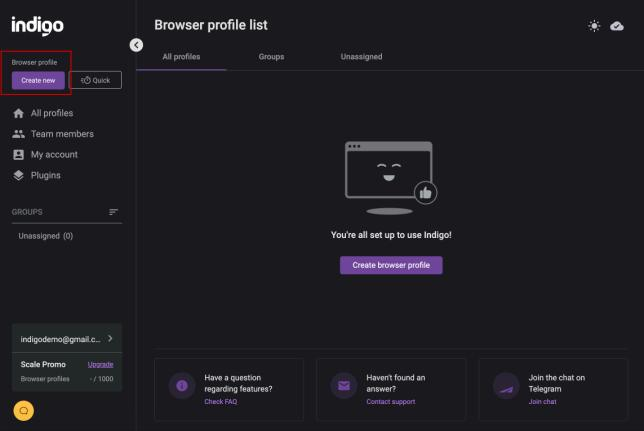
Task: Click the cloud sync status icon
Action: coord(617,25)
